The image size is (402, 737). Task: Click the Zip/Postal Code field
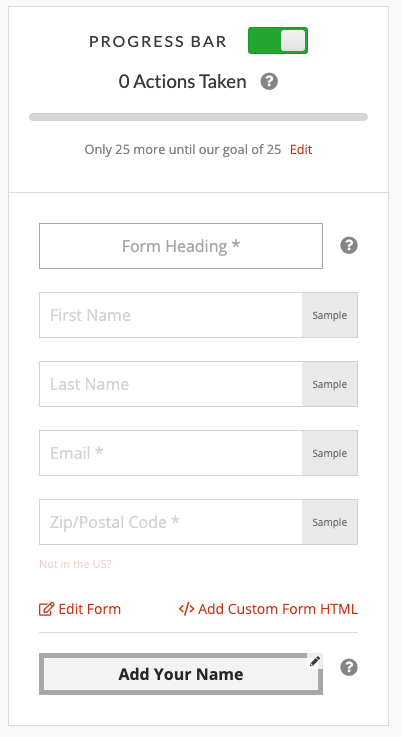pos(171,522)
